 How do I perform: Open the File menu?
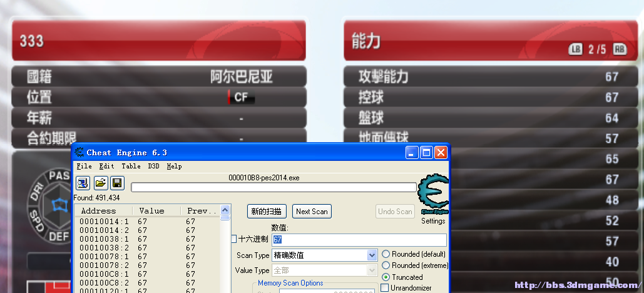pos(84,167)
